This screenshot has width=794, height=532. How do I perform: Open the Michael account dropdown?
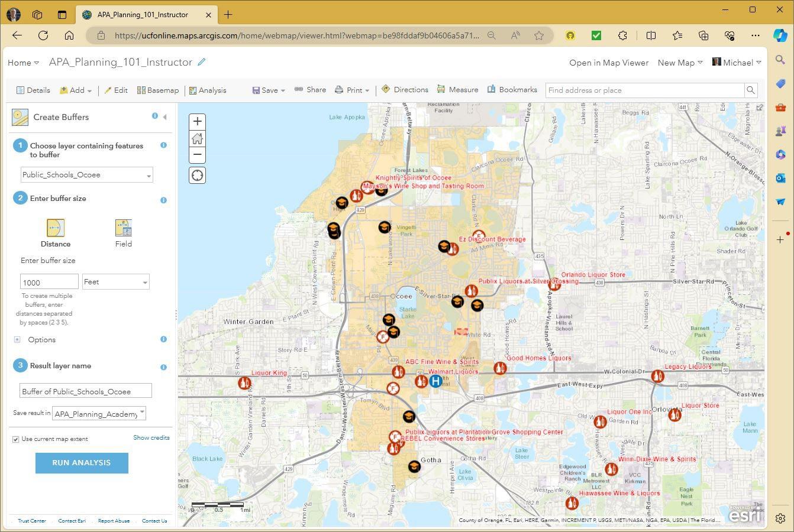tap(737, 63)
